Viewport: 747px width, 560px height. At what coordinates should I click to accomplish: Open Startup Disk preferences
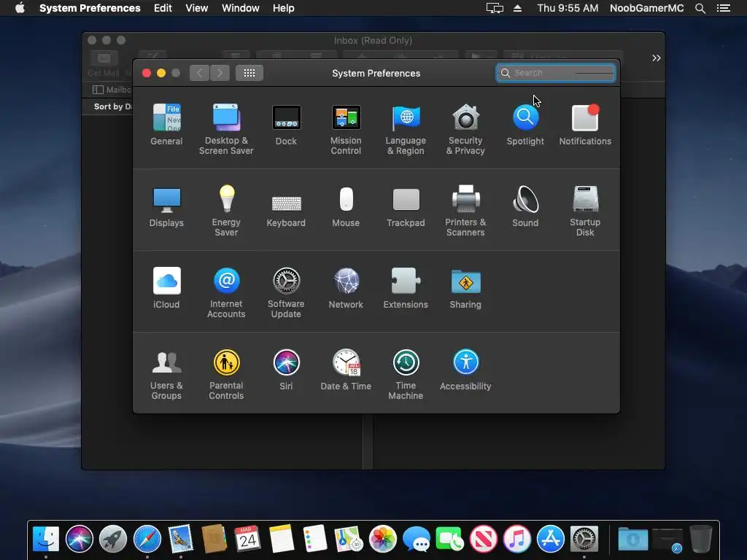pos(585,211)
